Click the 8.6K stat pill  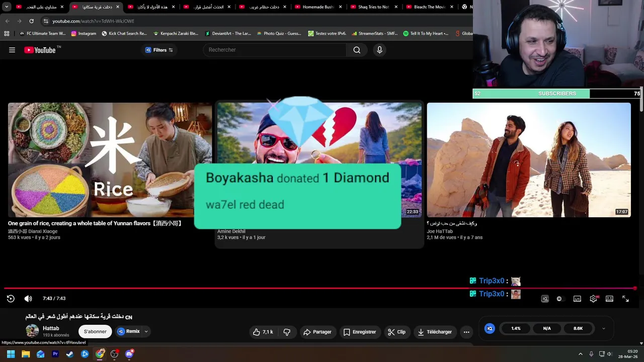578,328
